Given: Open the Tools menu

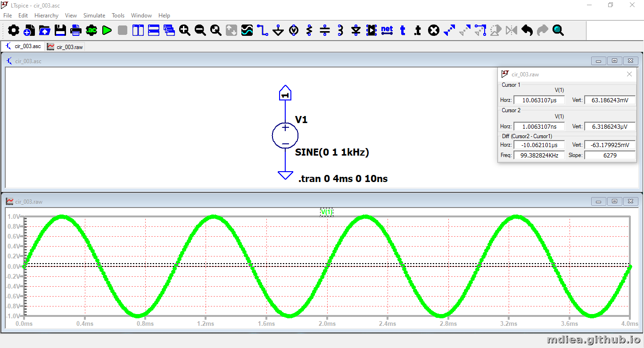Looking at the screenshot, I should coord(118,16).
